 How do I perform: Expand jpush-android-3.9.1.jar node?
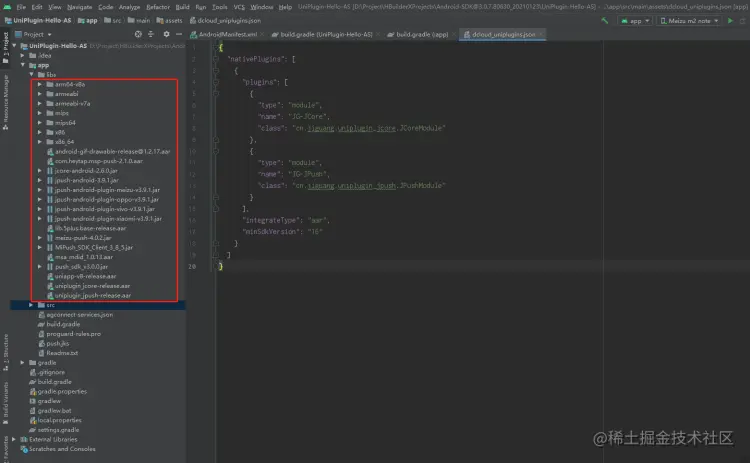40,180
